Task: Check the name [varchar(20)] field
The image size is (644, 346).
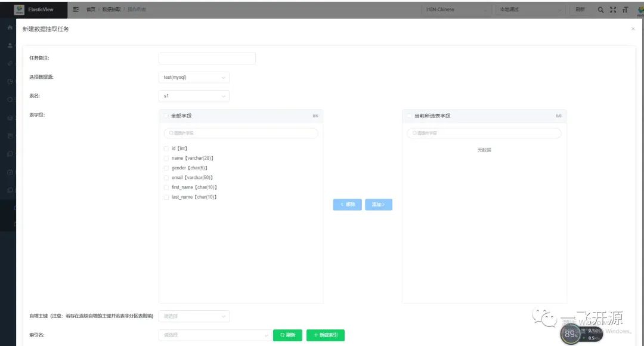Action: click(166, 158)
